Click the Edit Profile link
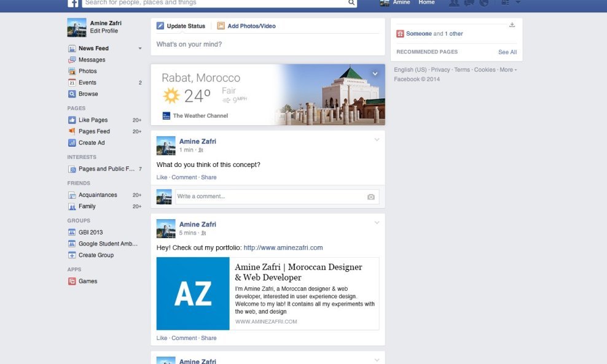Screen dimensions: 607x364 point(104,31)
